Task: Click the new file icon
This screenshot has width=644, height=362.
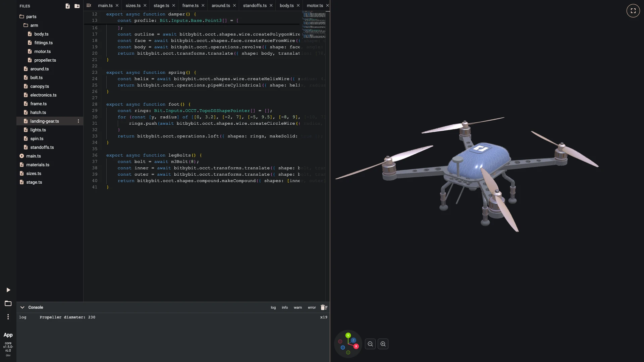Action: [67, 6]
